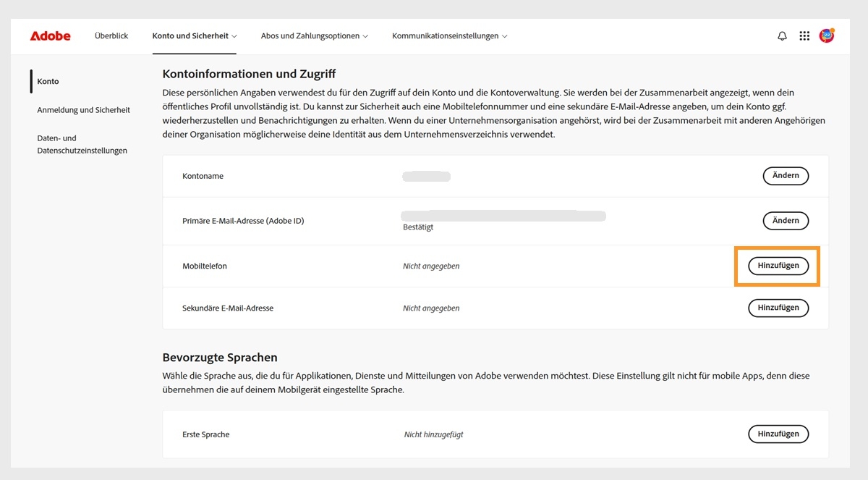Click Ändern for the primary email address
868x480 pixels.
(x=786, y=220)
